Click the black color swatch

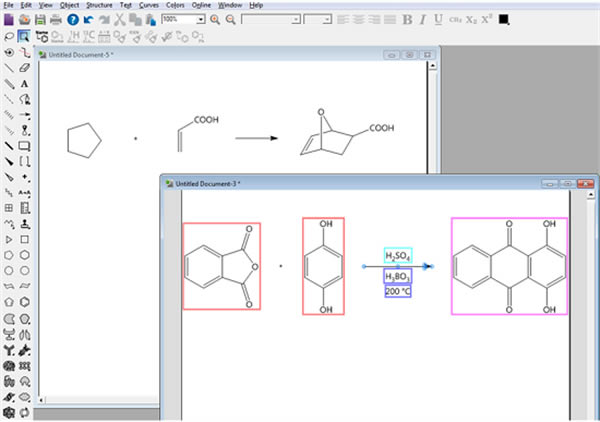point(503,19)
